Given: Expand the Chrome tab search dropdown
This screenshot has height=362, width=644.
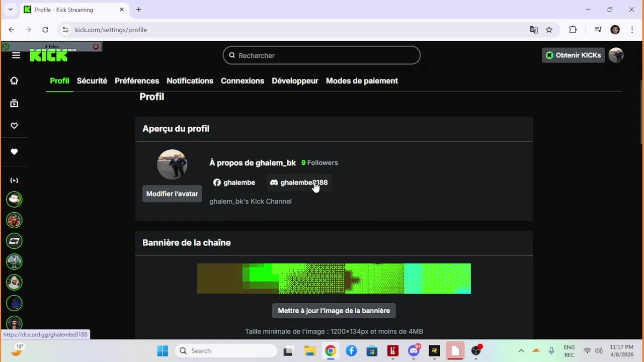Looking at the screenshot, I should pyautogui.click(x=10, y=10).
